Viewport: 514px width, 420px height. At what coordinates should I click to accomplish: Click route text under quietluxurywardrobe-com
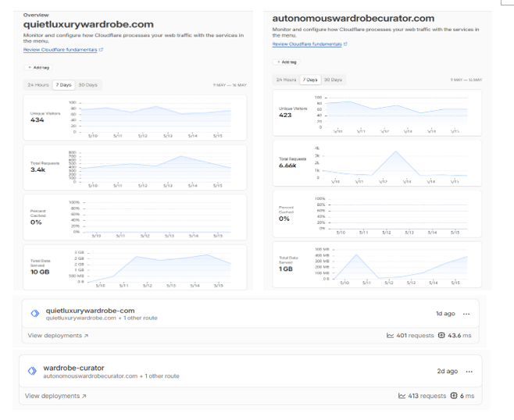click(102, 318)
